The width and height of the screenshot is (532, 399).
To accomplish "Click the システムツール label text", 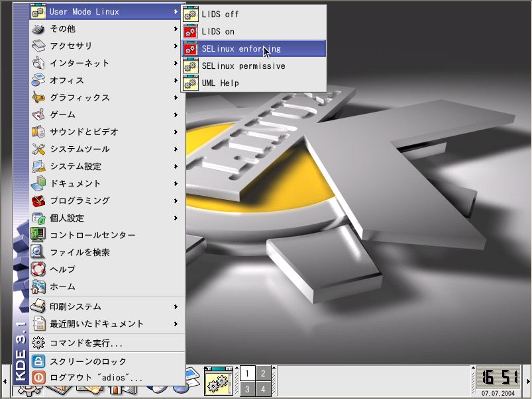I will coord(80,149).
